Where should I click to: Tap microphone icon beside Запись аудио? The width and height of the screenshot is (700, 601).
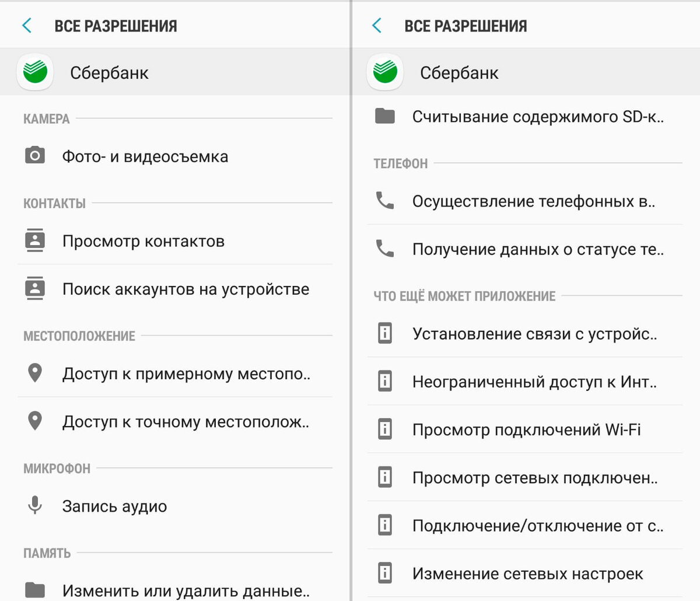click(x=35, y=505)
